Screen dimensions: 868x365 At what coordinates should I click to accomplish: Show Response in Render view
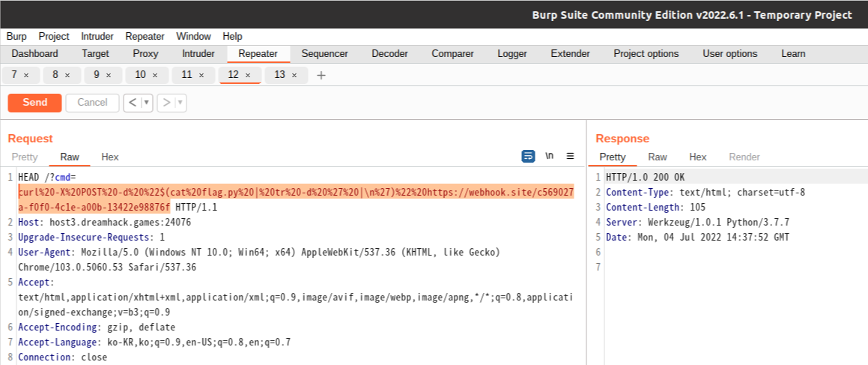[x=744, y=157]
